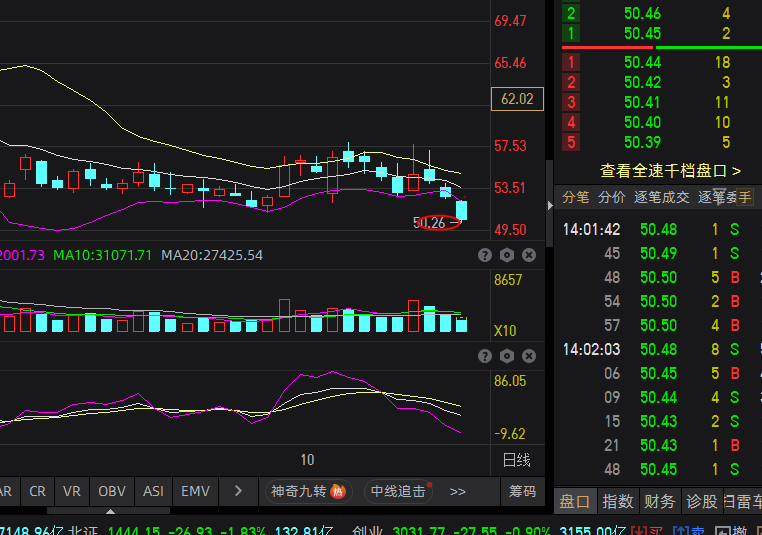
Task: Close the lower indicator sub-chart
Action: click(529, 357)
